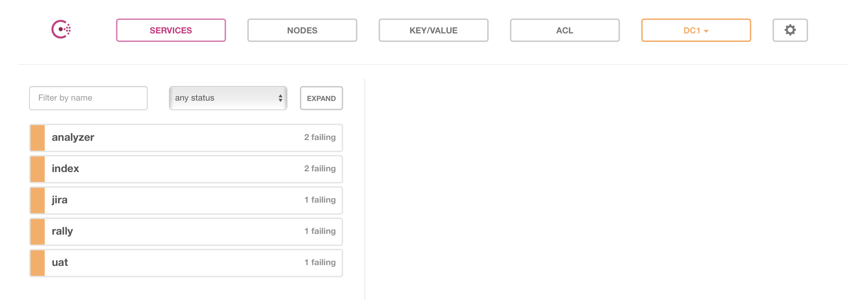The height and width of the screenshot is (300, 868).
Task: Open the datacenter selector labeled DC1
Action: (696, 31)
